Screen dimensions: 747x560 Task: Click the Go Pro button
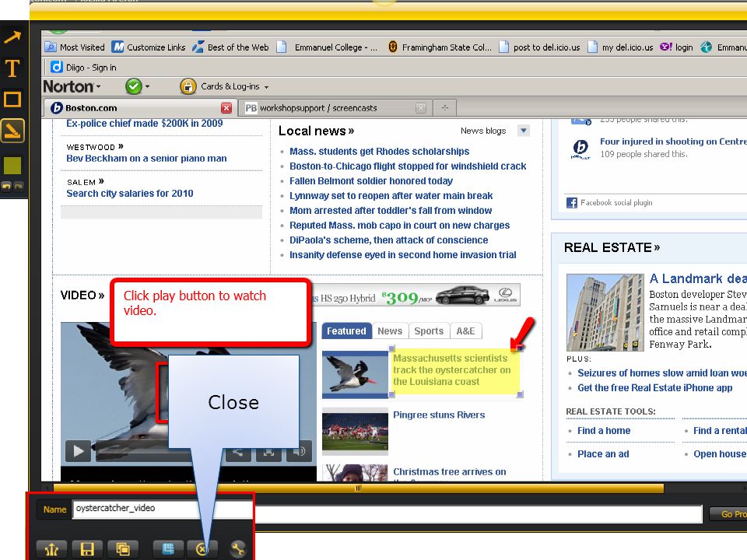[729, 514]
